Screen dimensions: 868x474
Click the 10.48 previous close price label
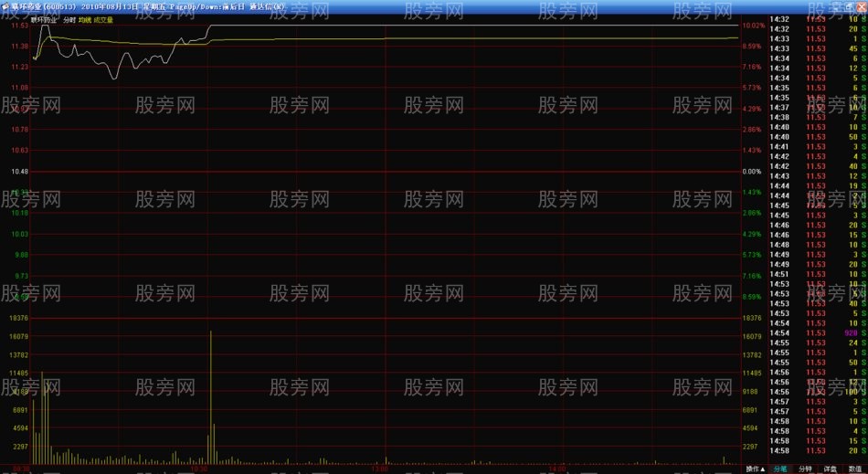click(x=20, y=172)
